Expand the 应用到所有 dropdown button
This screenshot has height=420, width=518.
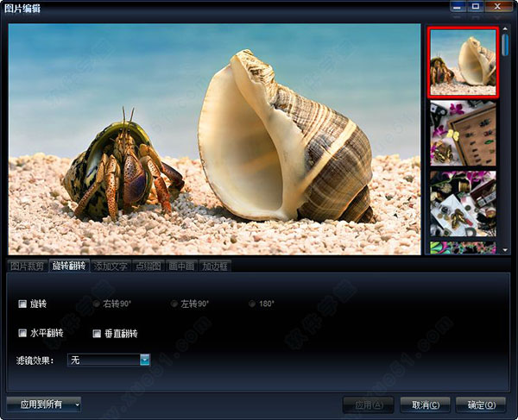coord(77,404)
